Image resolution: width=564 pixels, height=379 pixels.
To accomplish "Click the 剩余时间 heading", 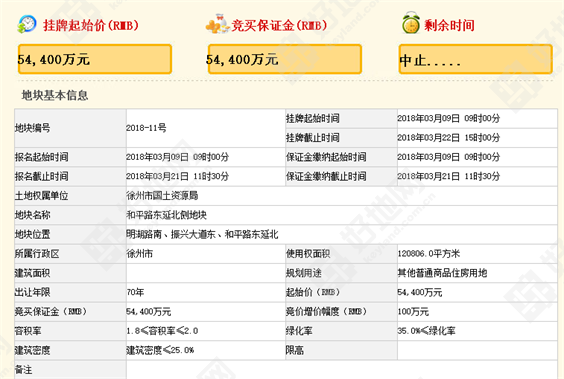I will (x=449, y=25).
